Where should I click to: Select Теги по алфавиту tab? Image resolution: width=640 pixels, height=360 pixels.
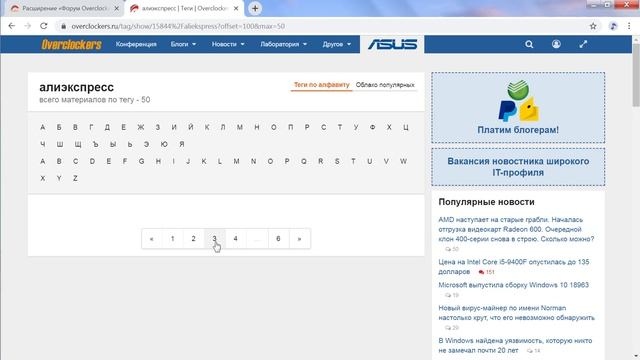pyautogui.click(x=322, y=85)
